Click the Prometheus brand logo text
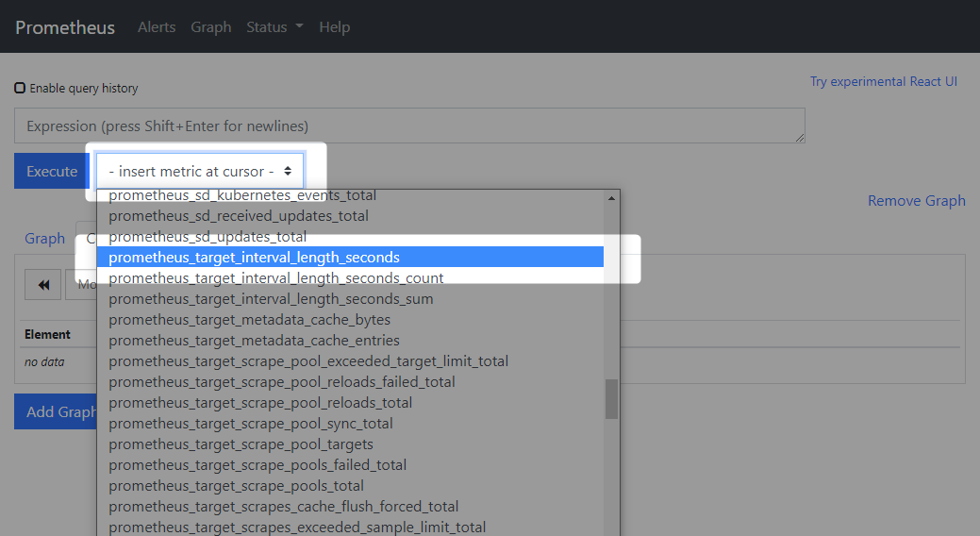The image size is (980, 536). pyautogui.click(x=65, y=27)
